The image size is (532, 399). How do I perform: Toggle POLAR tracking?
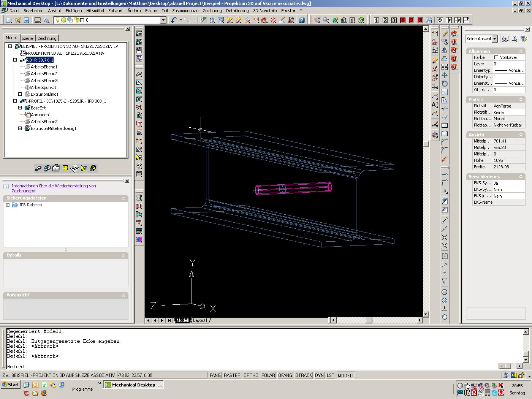(268, 375)
